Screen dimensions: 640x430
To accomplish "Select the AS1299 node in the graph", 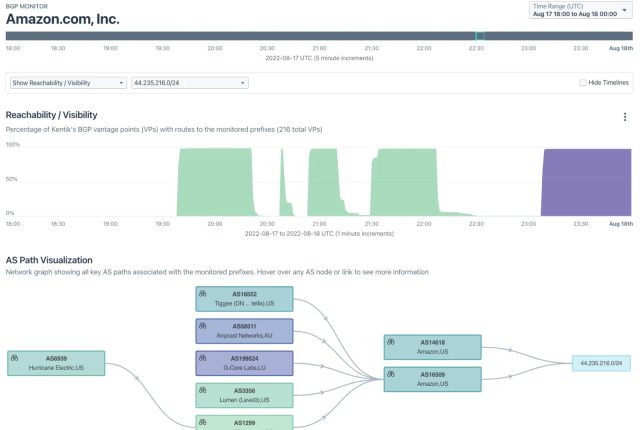I will (x=244, y=422).
